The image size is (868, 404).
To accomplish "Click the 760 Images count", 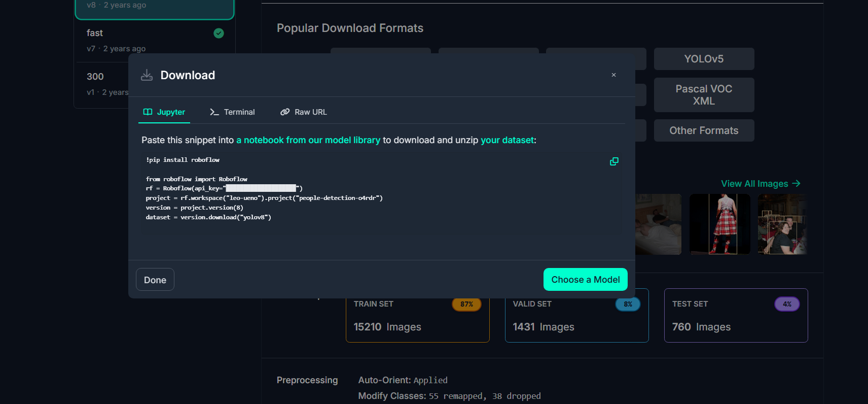I will 701,327.
